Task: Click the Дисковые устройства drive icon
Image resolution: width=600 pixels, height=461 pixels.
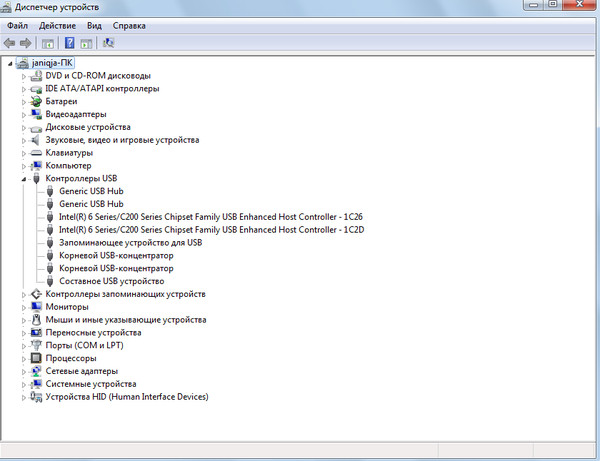Action: pos(36,128)
